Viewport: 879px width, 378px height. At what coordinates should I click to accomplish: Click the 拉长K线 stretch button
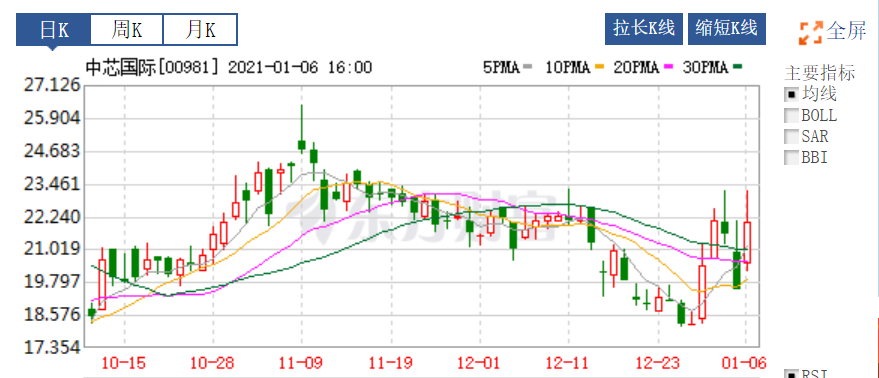pyautogui.click(x=644, y=29)
